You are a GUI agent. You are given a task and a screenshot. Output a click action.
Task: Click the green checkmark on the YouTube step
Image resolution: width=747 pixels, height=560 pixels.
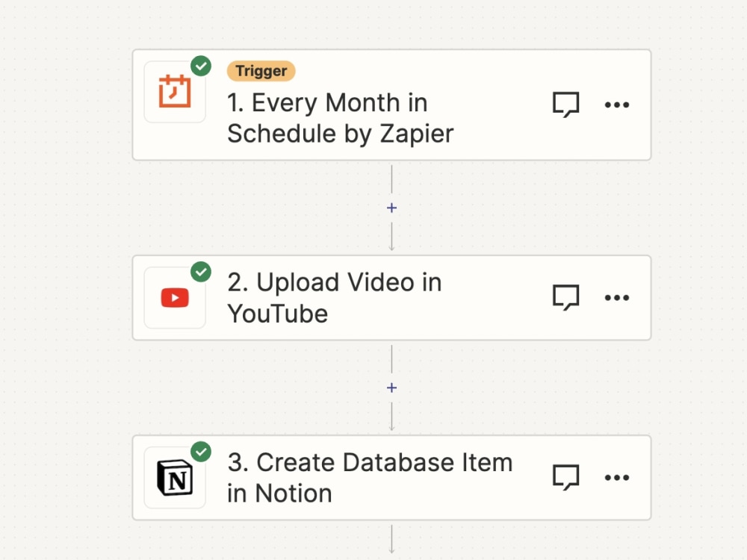click(200, 273)
